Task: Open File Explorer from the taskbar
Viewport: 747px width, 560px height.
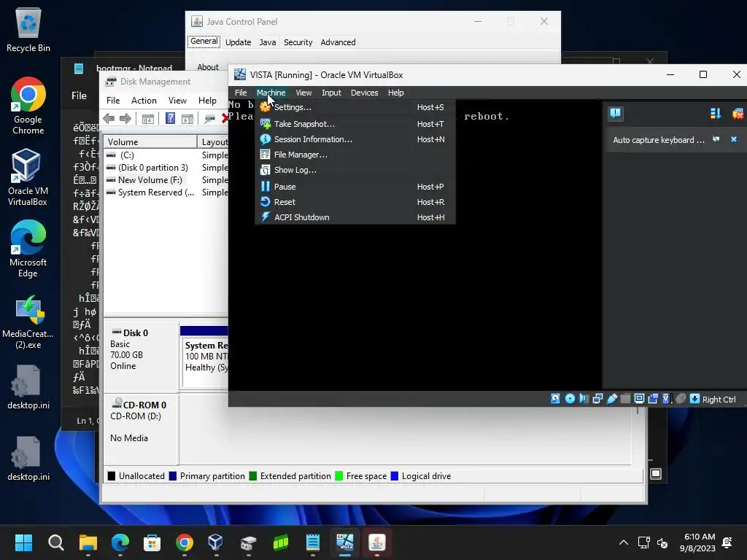Action: 88,542
